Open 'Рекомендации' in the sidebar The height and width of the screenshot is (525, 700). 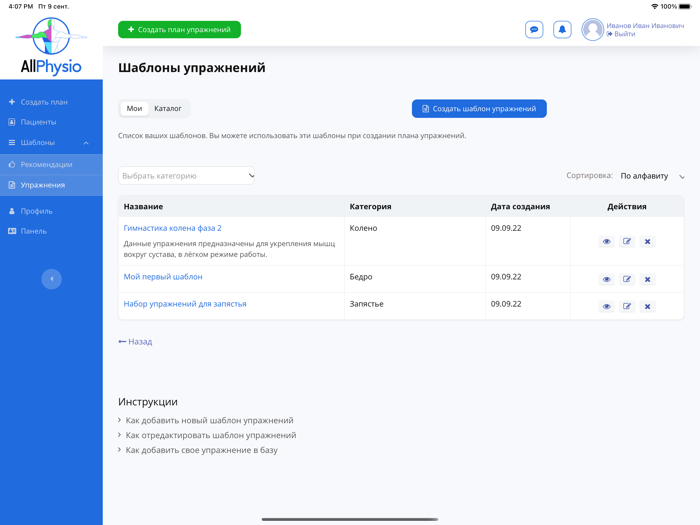coord(51,164)
